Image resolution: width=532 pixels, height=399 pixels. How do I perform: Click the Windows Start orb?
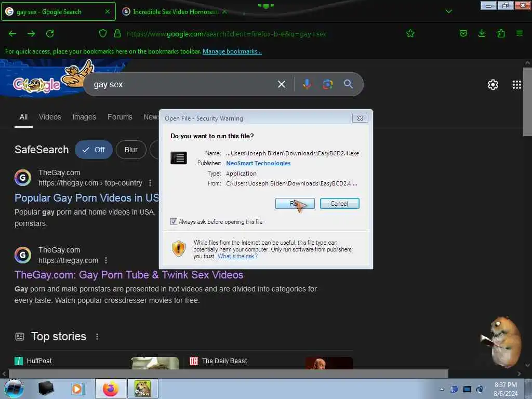pos(14,389)
